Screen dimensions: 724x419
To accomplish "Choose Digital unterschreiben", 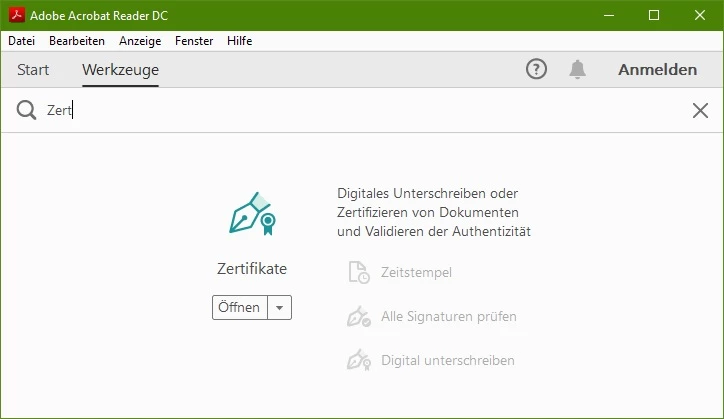I will click(x=447, y=360).
